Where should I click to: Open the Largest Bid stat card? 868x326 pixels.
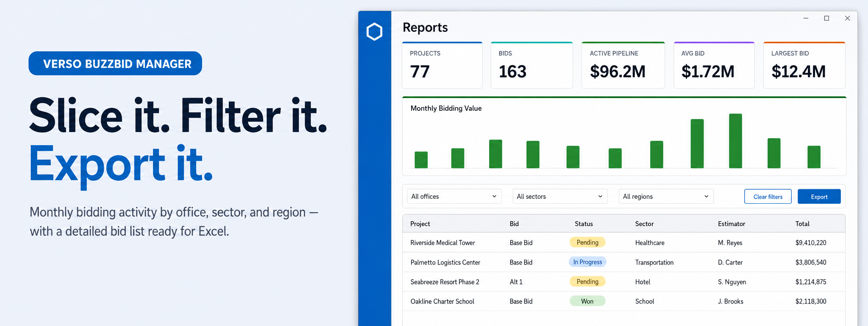(x=804, y=65)
